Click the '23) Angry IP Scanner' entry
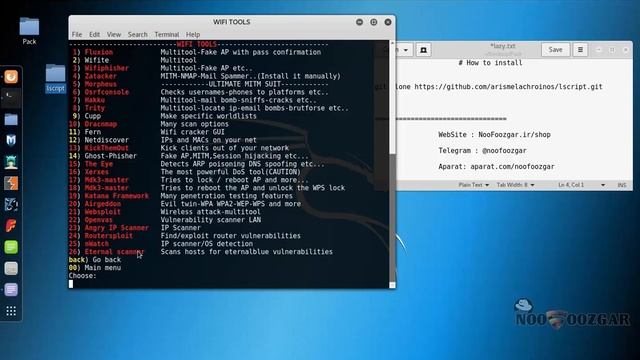 [x=109, y=228]
